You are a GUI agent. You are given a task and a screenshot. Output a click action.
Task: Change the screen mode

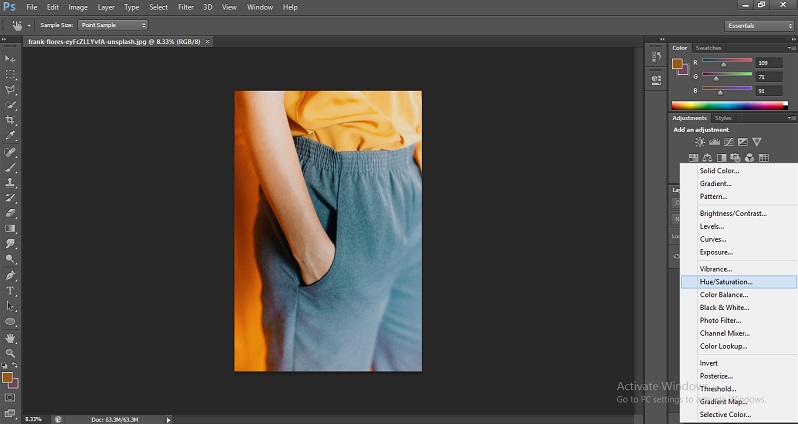11,412
